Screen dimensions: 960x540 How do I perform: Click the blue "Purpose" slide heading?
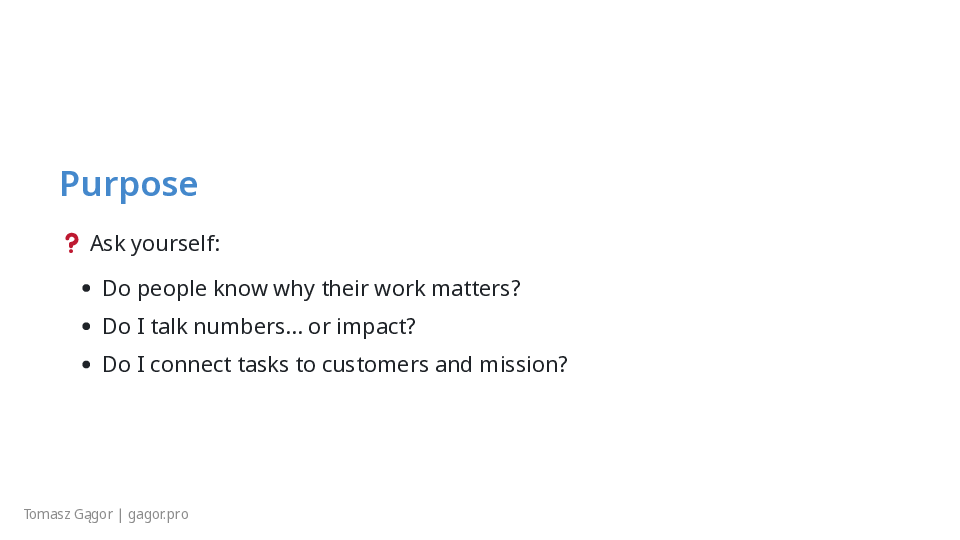coord(128,184)
